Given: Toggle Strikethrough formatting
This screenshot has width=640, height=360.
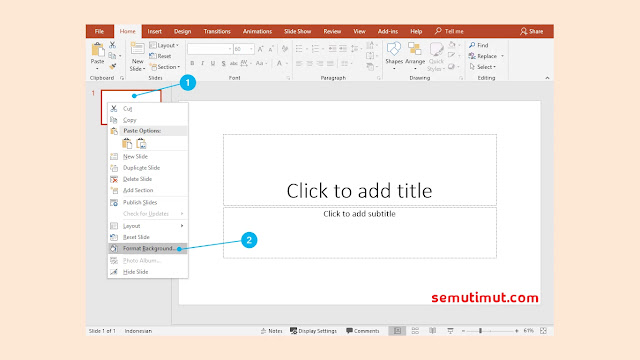Looking at the screenshot, I should pos(233,63).
